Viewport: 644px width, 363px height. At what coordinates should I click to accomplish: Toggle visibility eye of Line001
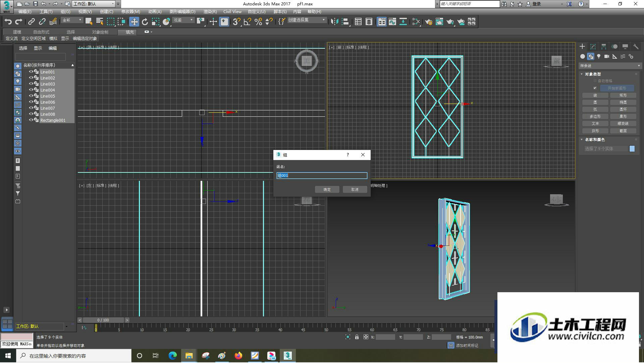[31, 72]
